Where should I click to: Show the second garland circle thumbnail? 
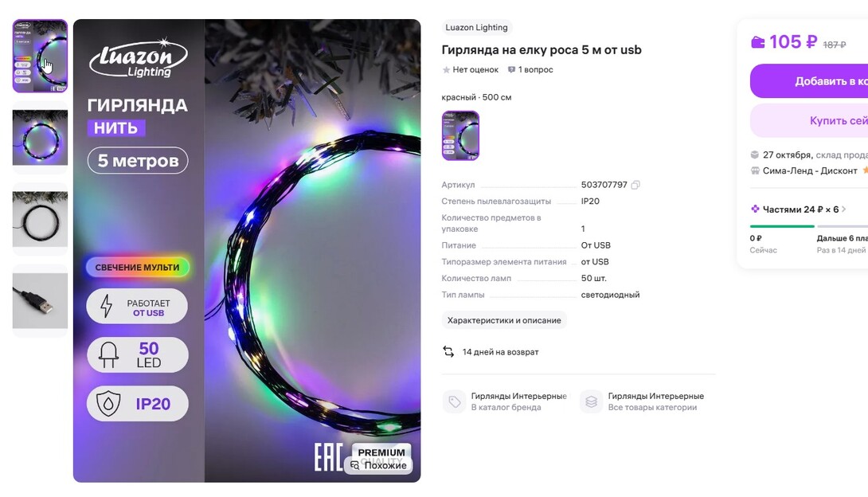tap(40, 138)
